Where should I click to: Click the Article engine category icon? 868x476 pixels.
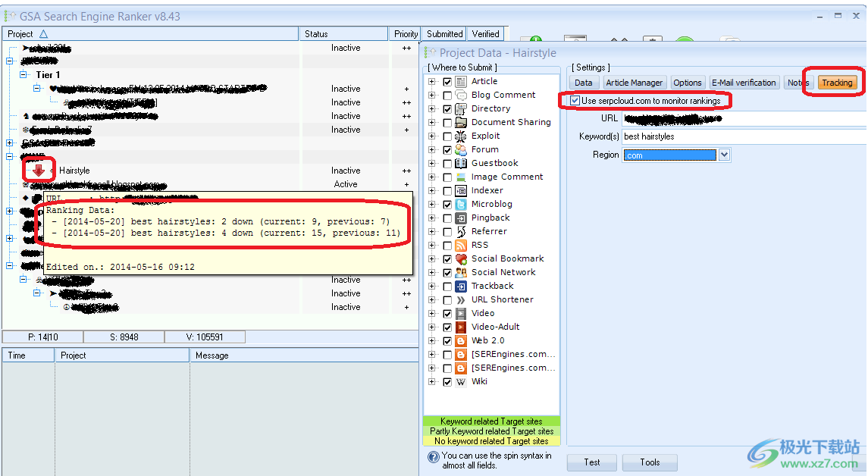click(461, 81)
